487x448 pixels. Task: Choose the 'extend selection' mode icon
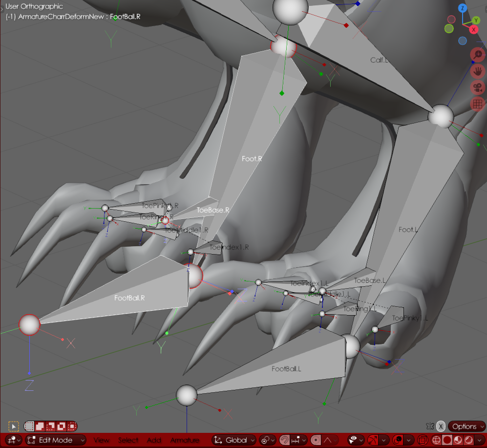pyautogui.click(x=40, y=426)
